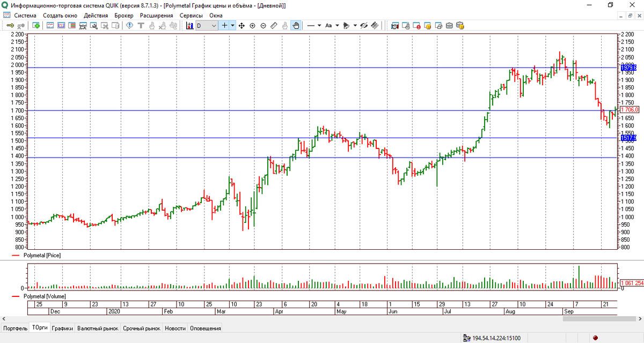
Task: Click the 1706.0 current price label
Action: coord(628,109)
